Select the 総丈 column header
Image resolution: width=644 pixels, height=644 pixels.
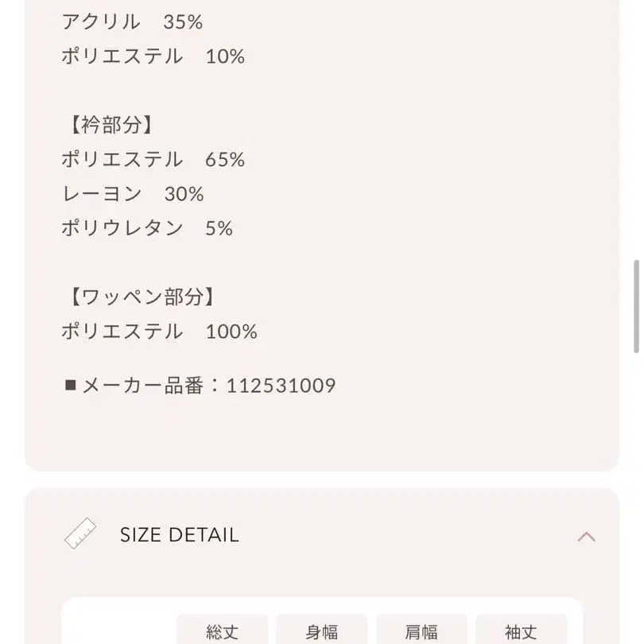coord(222,631)
